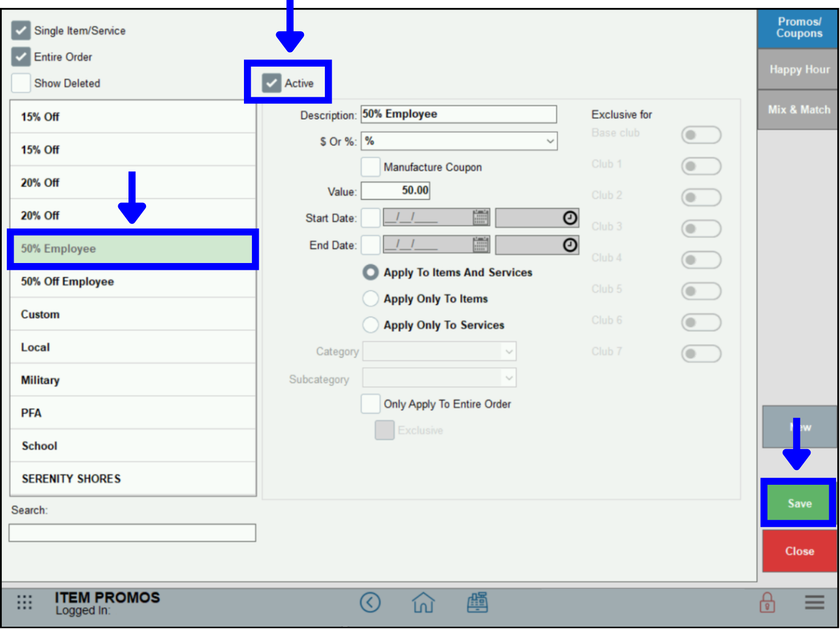Open the hamburger menu icon
Image resolution: width=840 pixels, height=629 pixels.
(814, 602)
